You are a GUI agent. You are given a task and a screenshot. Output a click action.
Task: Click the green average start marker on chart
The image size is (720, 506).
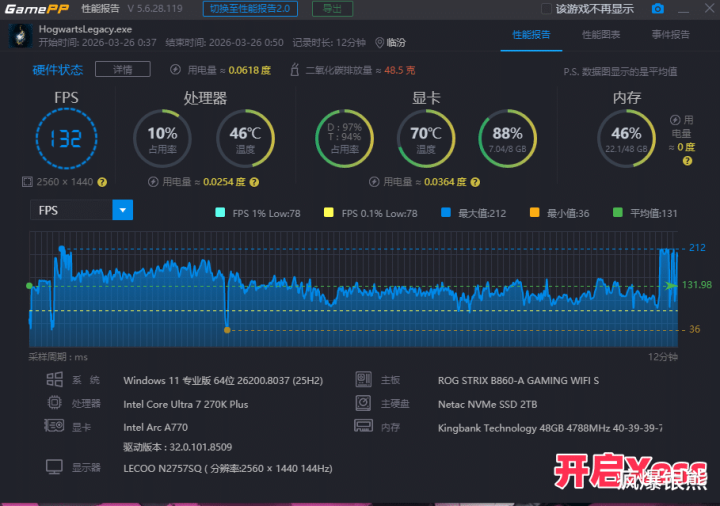[29, 286]
